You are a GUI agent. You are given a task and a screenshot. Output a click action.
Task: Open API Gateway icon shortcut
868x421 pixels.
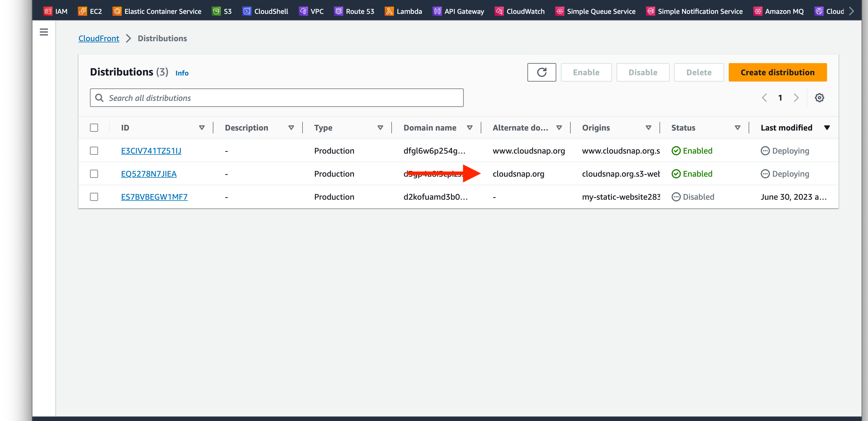coord(437,12)
